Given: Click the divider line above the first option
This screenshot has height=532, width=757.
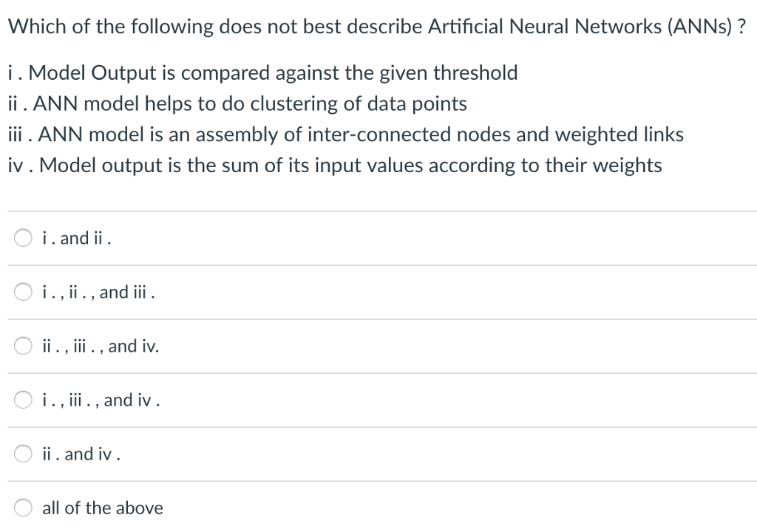Looking at the screenshot, I should 378,211.
